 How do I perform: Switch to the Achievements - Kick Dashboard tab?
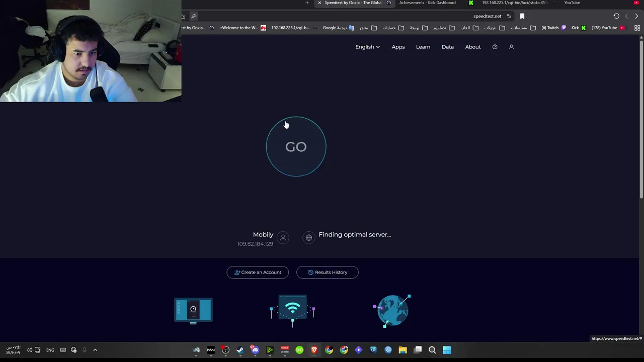pyautogui.click(x=427, y=3)
